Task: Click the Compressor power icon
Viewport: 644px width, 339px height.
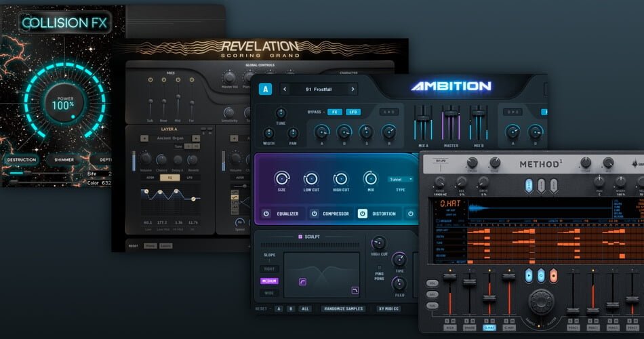Action: coord(314,214)
